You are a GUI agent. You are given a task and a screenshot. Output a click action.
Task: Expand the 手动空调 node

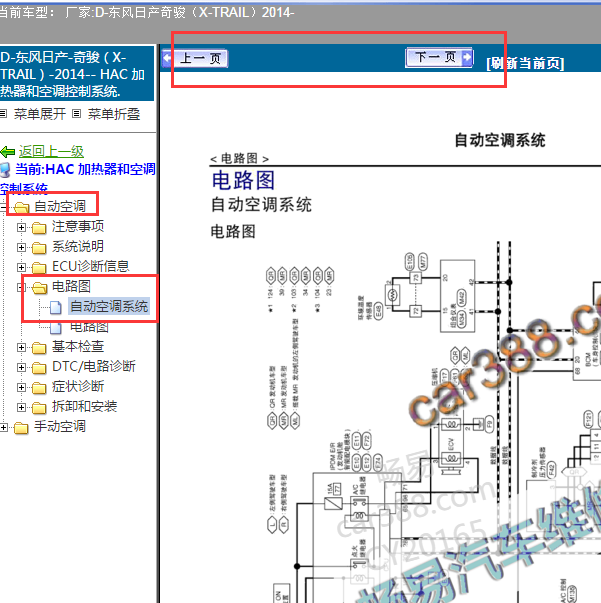3,427
